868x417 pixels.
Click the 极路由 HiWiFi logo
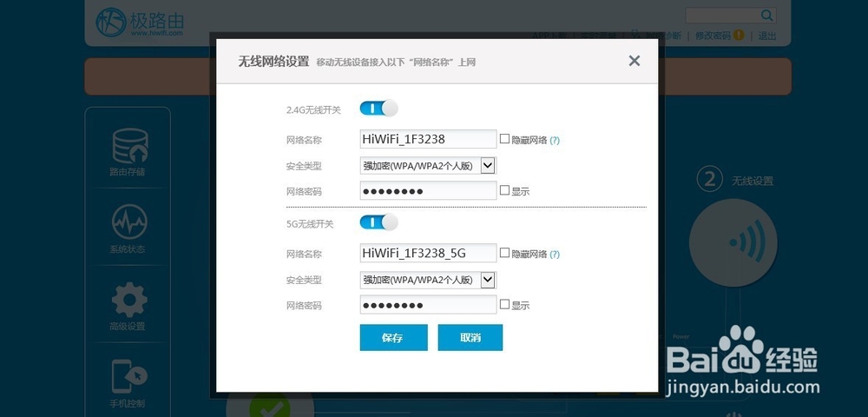139,23
